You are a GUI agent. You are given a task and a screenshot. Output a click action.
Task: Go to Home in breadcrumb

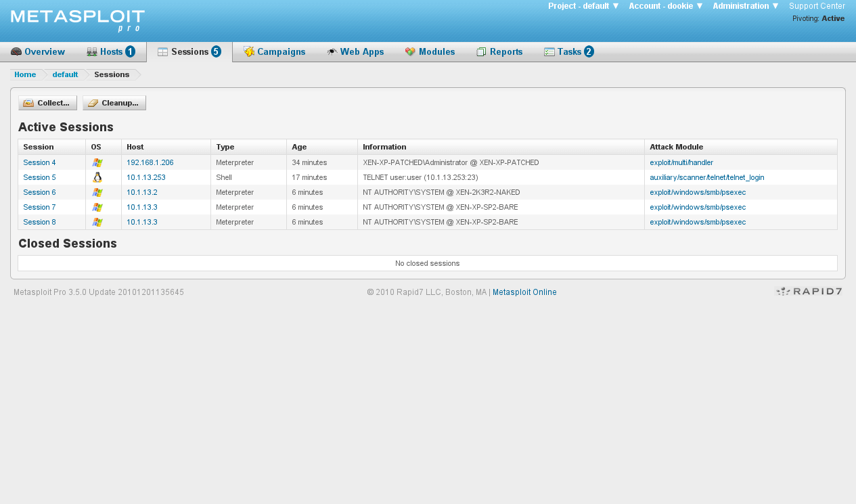(x=25, y=74)
